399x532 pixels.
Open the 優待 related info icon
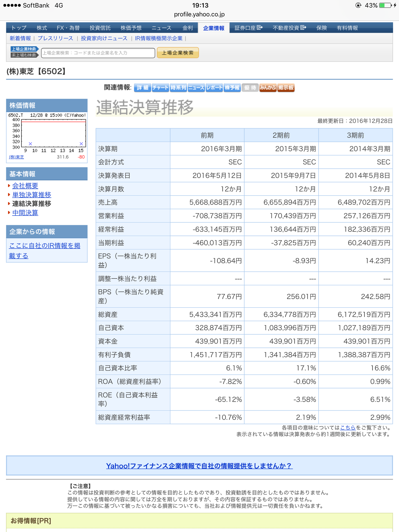point(250,88)
